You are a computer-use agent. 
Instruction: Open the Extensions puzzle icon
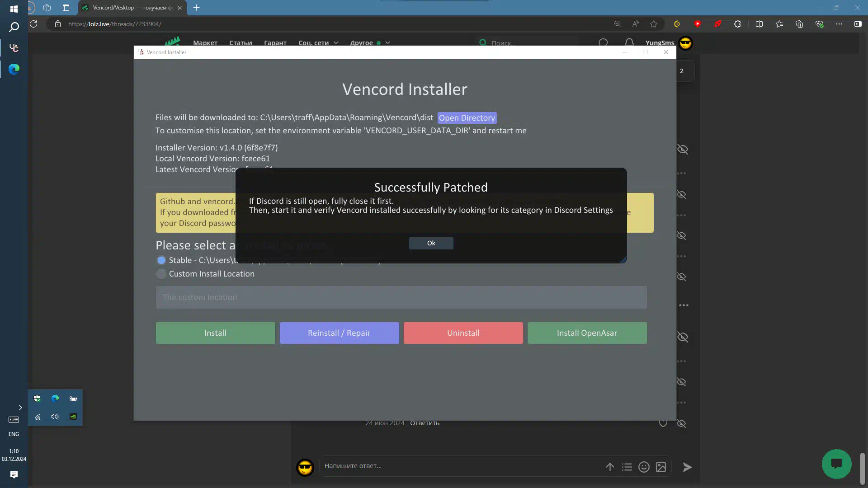(x=737, y=24)
